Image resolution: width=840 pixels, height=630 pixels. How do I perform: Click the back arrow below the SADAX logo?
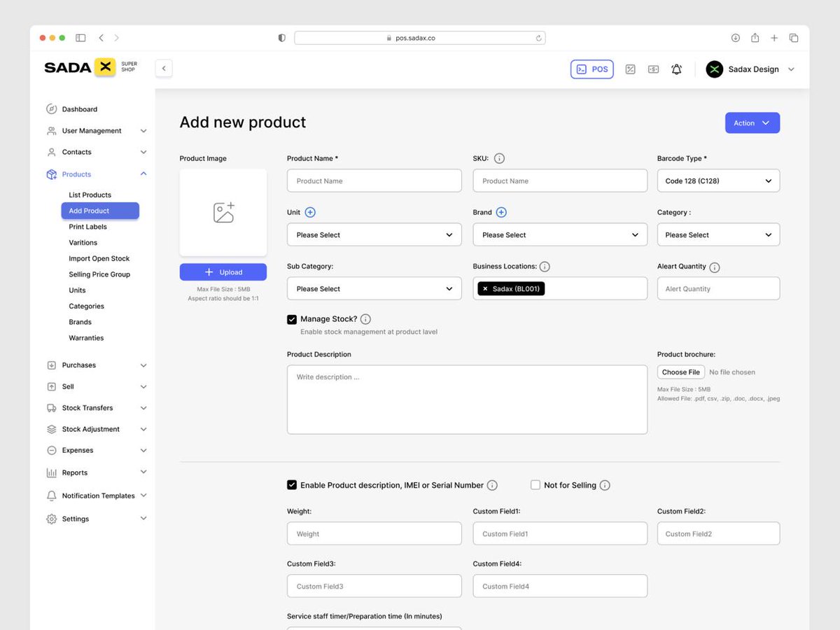(x=163, y=68)
